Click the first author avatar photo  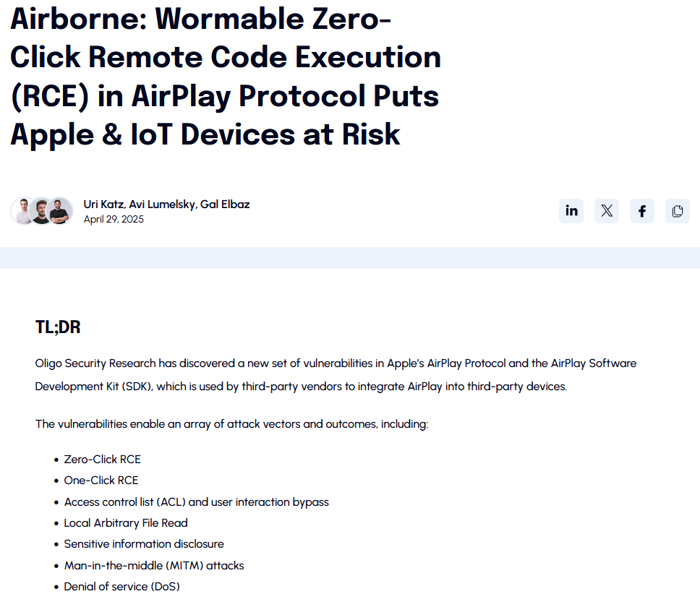(23, 210)
